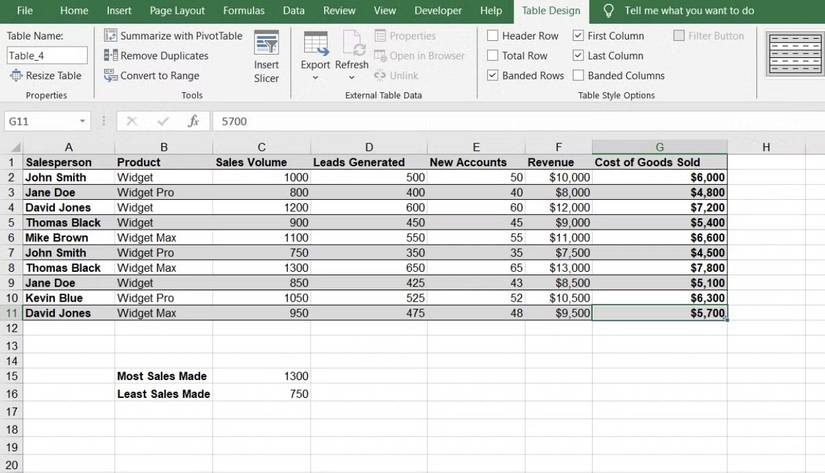Open the Name Box dropdown arrow
The height and width of the screenshot is (473, 825).
click(x=82, y=121)
